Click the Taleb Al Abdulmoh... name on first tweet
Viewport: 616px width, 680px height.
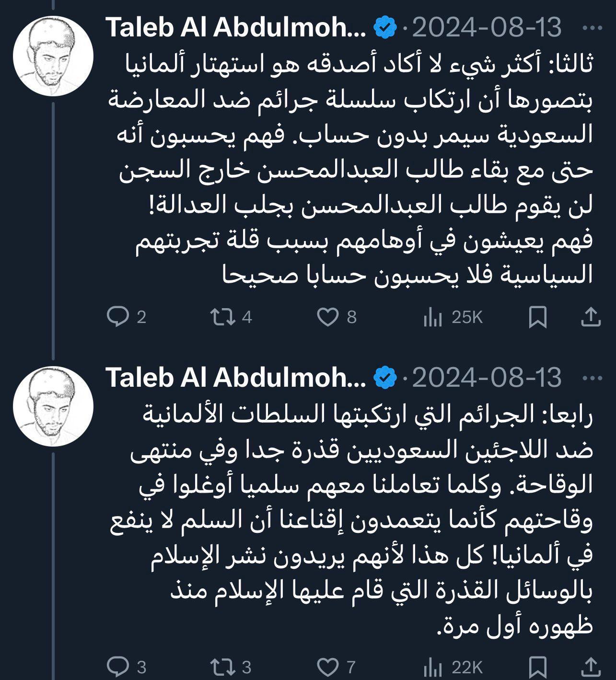point(236,29)
